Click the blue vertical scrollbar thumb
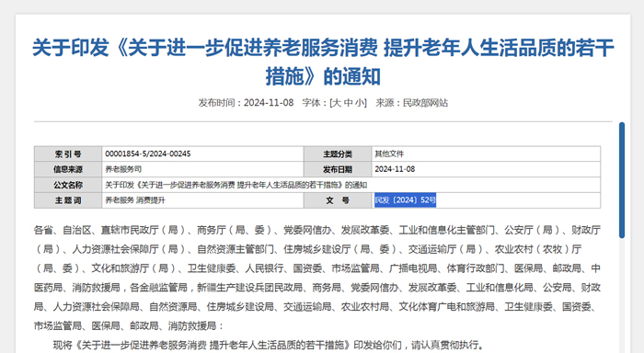644x353 pixels. (622, 180)
